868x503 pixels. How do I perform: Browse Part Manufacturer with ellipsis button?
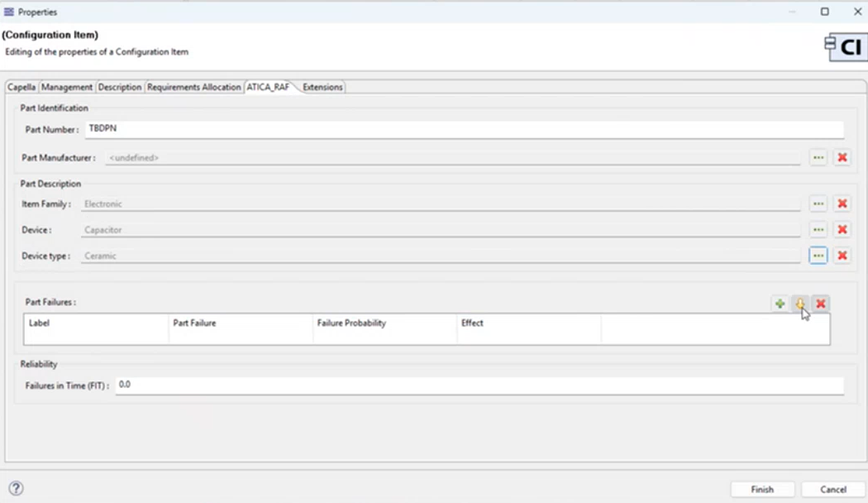[818, 158]
